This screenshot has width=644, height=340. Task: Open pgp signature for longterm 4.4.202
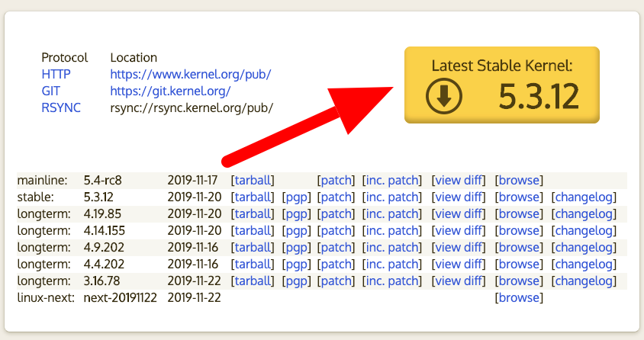(x=296, y=265)
